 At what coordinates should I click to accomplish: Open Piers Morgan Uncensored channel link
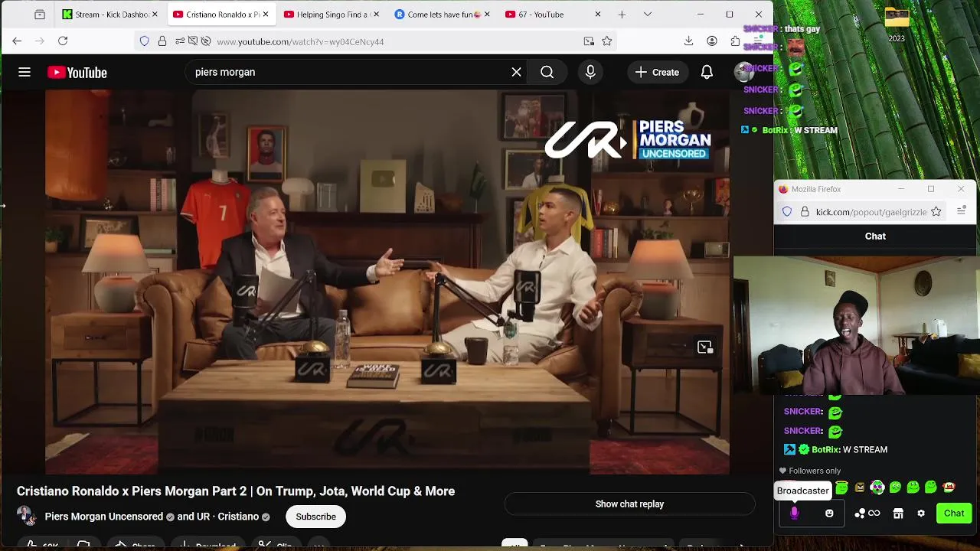pos(104,517)
